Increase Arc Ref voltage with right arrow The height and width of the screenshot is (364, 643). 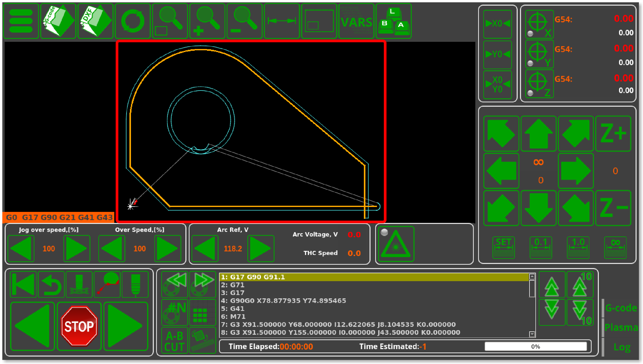coord(260,249)
